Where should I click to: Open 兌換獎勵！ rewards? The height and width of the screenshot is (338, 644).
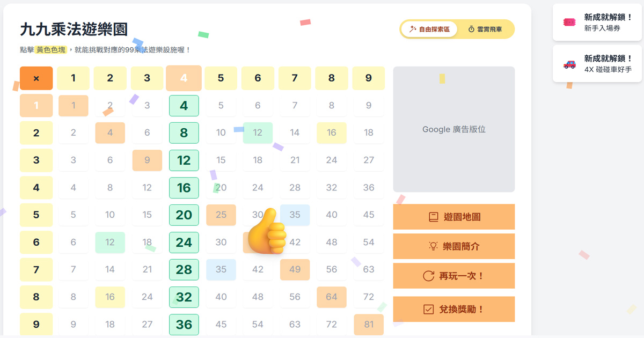point(453,310)
